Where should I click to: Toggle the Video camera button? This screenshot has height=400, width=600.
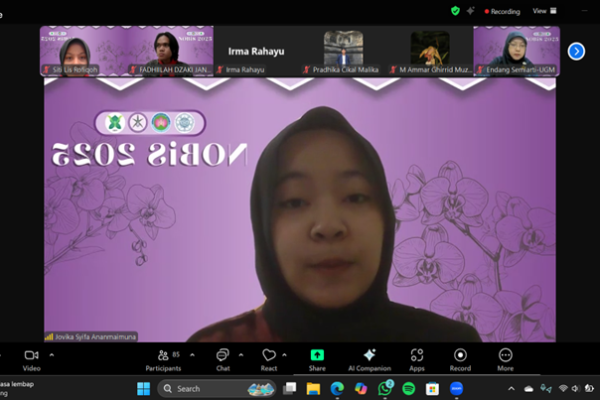pos(31,360)
